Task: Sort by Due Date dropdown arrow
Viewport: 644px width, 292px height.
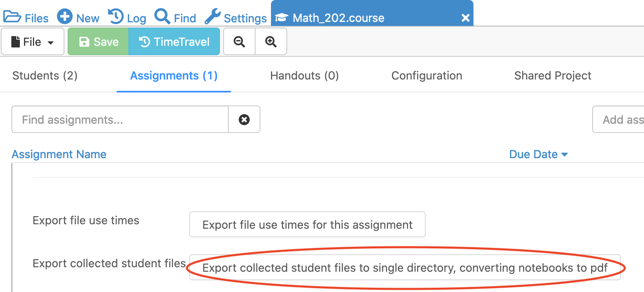Action: pyautogui.click(x=565, y=155)
